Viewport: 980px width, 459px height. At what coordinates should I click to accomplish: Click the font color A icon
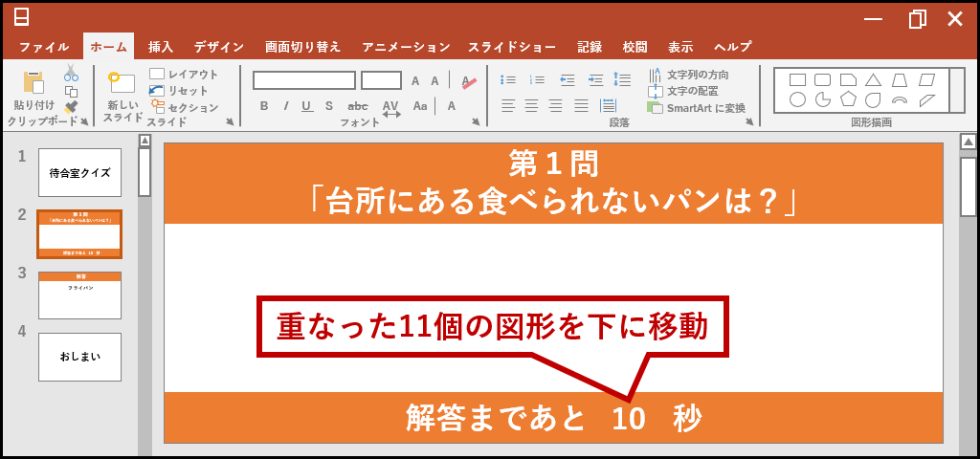(452, 106)
